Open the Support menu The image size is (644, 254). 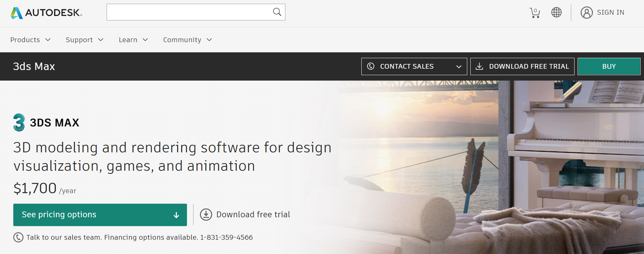(x=84, y=40)
